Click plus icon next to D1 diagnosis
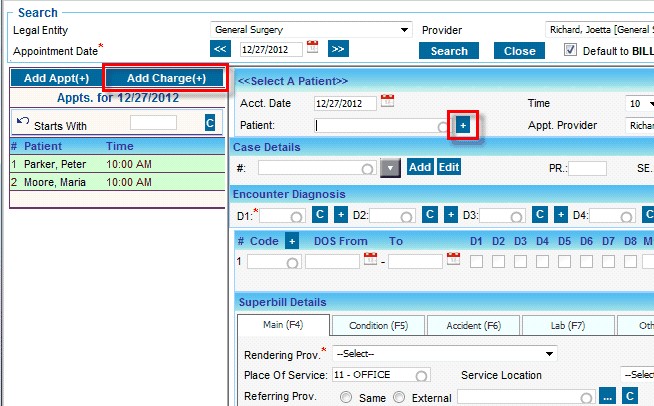This screenshot has height=406, width=654. click(341, 215)
